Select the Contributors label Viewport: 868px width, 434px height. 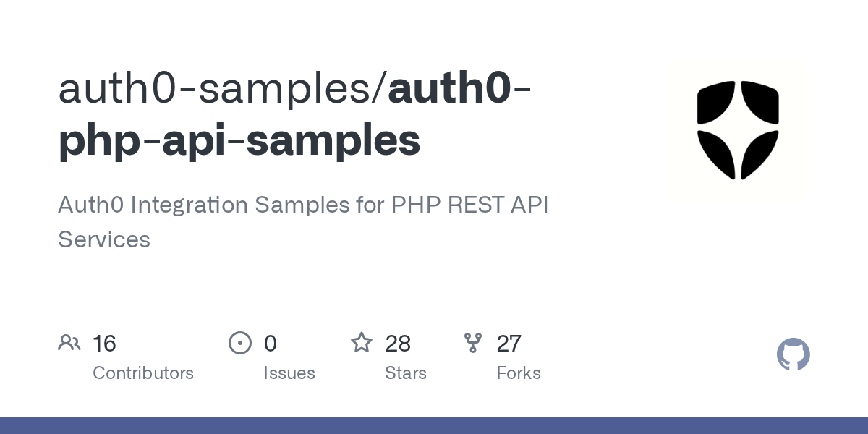click(143, 373)
